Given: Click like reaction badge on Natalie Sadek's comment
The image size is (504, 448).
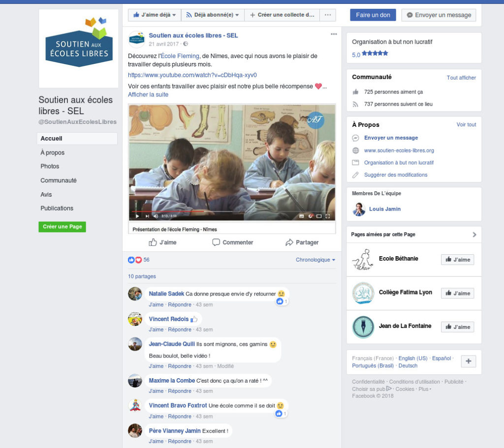Looking at the screenshot, I should [281, 301].
